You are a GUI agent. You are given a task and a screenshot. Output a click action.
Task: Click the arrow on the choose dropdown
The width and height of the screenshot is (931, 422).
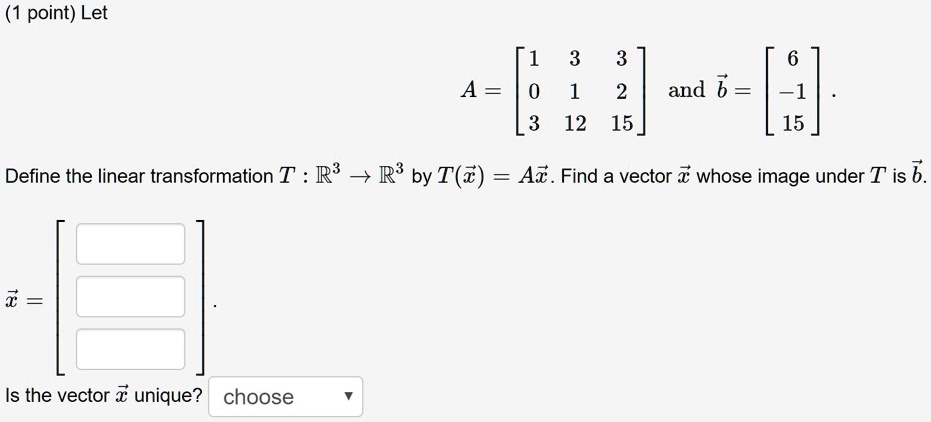click(349, 396)
